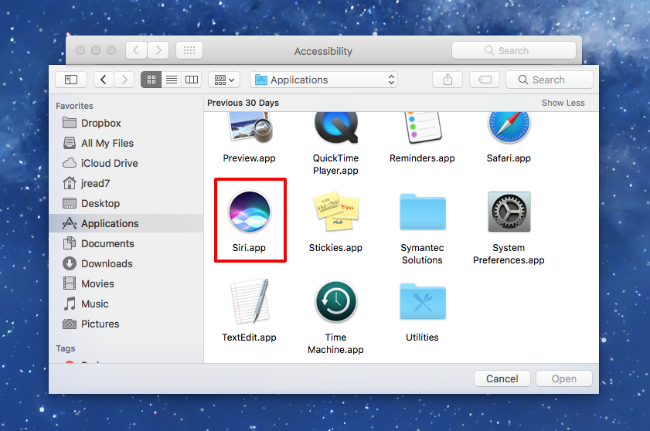Select the Time Machine.app icon
Image resolution: width=650 pixels, height=431 pixels.
pos(336,302)
